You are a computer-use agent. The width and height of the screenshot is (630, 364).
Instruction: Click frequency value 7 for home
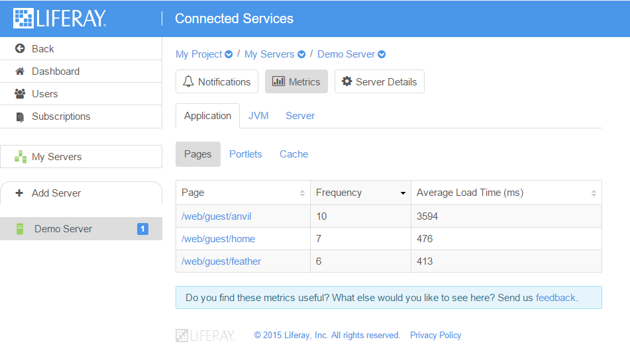click(x=319, y=239)
